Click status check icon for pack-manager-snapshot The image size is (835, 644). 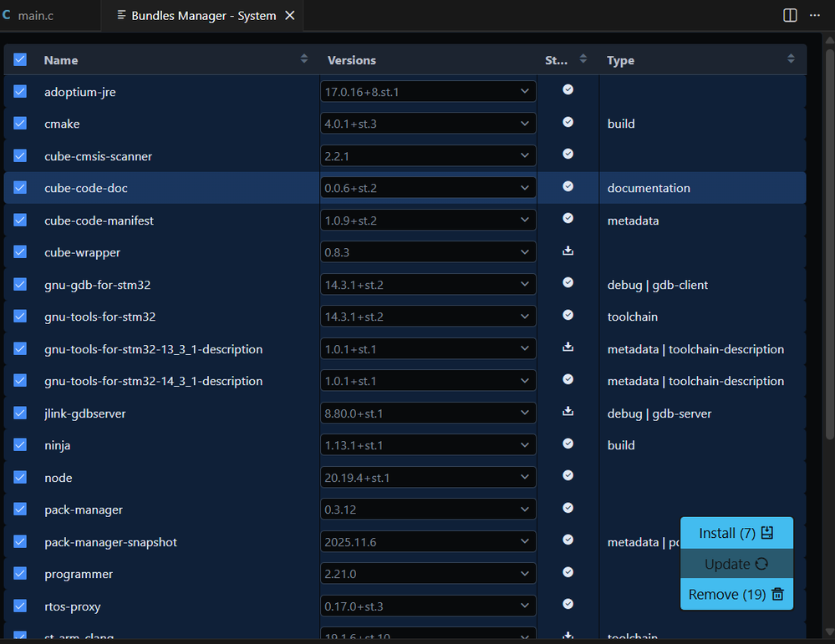coord(568,540)
